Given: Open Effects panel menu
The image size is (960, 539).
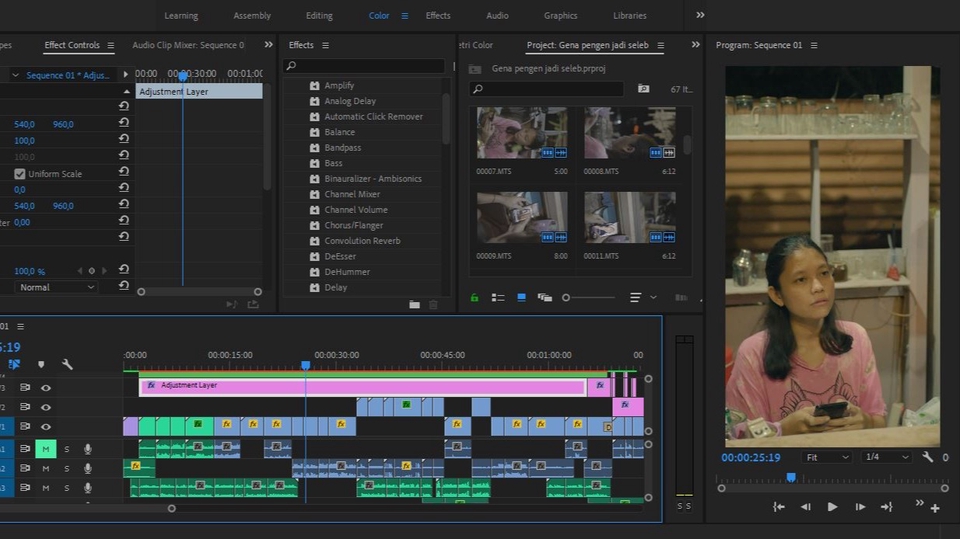Looking at the screenshot, I should 325,45.
